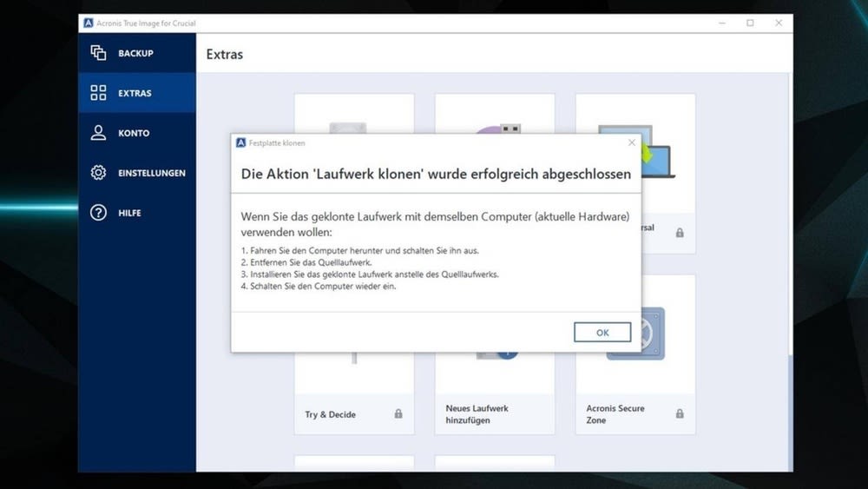Screen dimensions: 868x489
Task: Click the Acronis logo in the main title bar
Action: point(88,23)
